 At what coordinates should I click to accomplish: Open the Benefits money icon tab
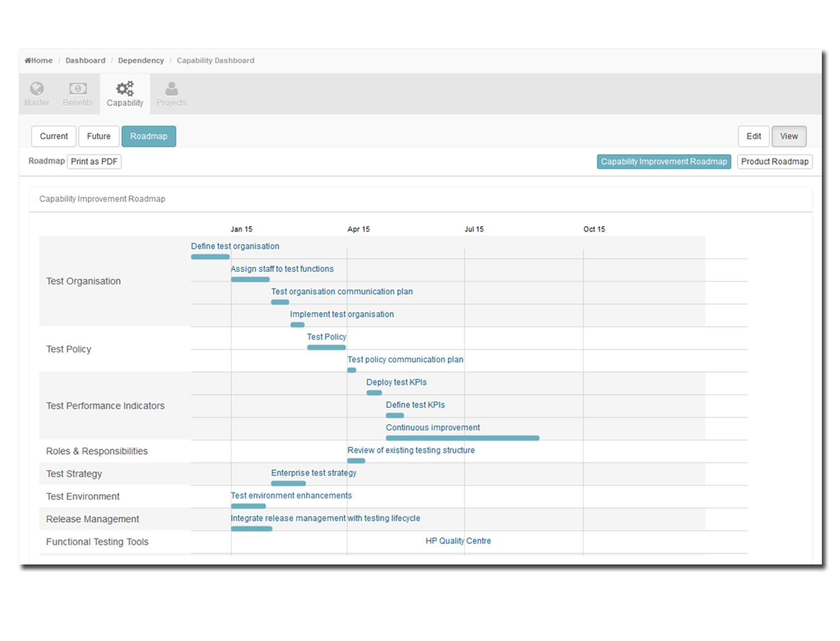pos(78,94)
